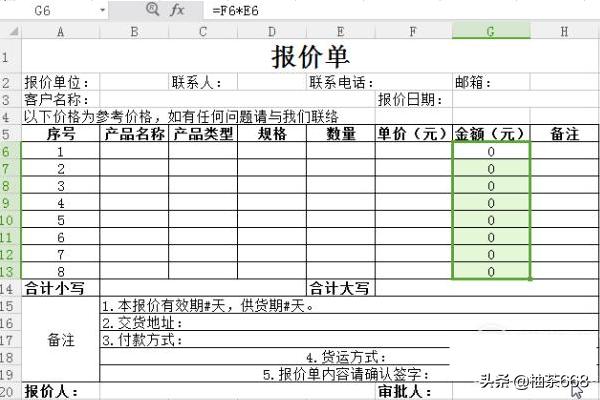Click the 序号 cell containing 1
Viewport: 600px width, 400px height.
tap(60, 152)
